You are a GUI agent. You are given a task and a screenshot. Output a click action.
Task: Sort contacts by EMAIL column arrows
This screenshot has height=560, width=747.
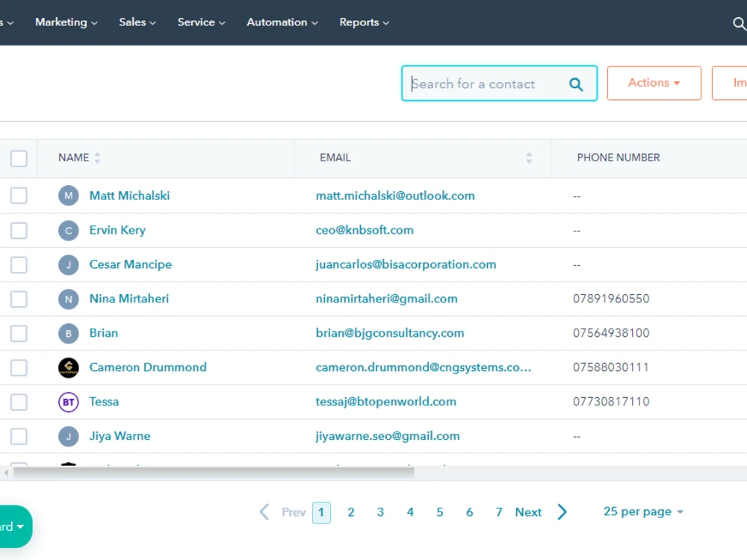[529, 158]
